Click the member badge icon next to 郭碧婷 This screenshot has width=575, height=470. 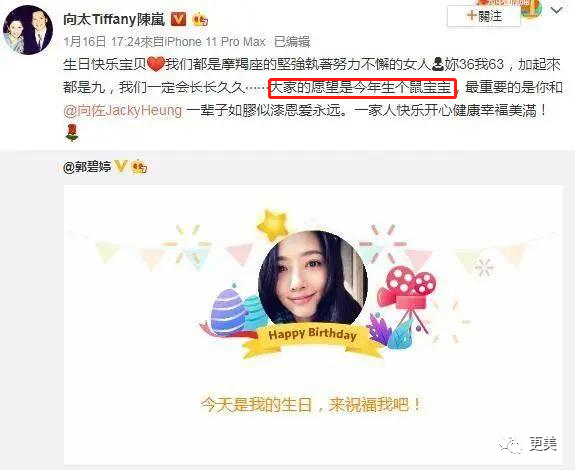tap(139, 167)
